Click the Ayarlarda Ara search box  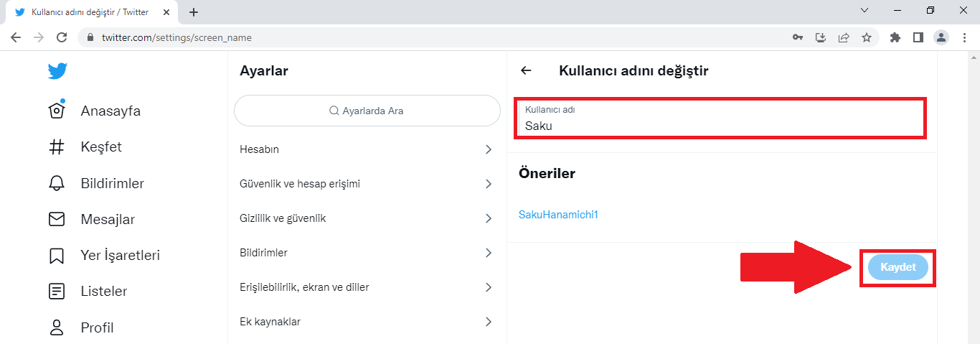[x=367, y=111]
